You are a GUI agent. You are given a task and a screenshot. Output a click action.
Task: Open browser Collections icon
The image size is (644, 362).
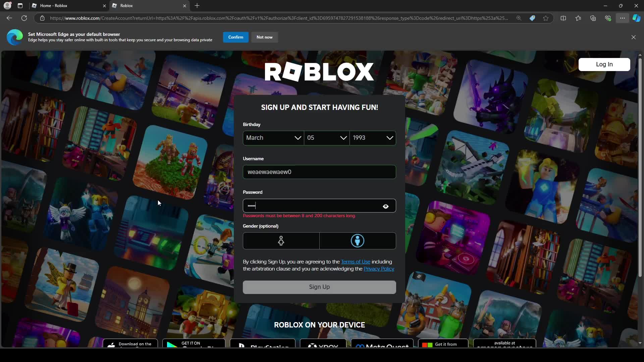(593, 18)
